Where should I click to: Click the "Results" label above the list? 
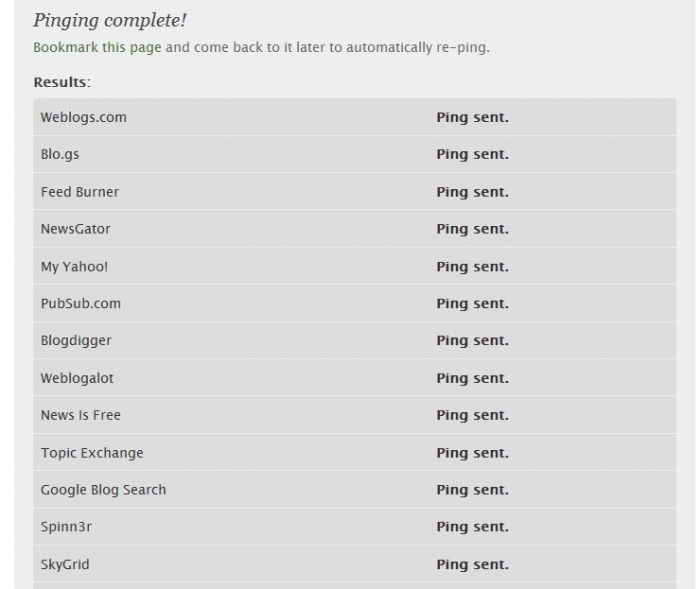tap(61, 82)
